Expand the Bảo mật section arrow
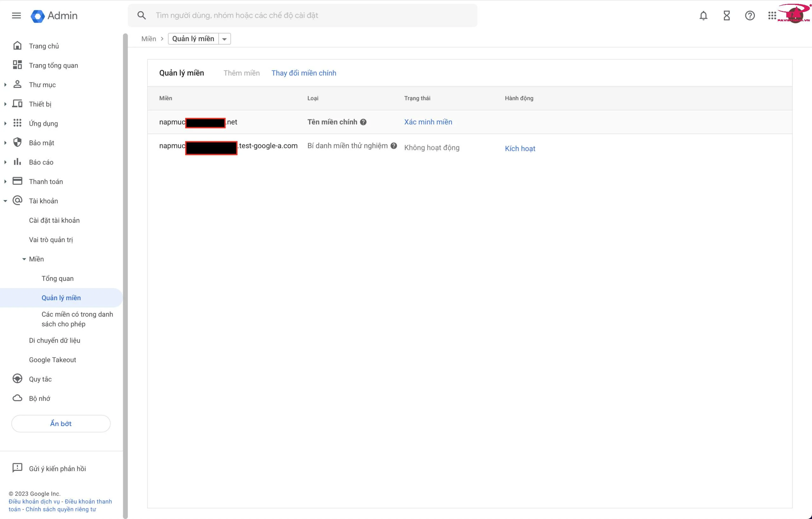Image resolution: width=812 pixels, height=519 pixels. [5, 143]
